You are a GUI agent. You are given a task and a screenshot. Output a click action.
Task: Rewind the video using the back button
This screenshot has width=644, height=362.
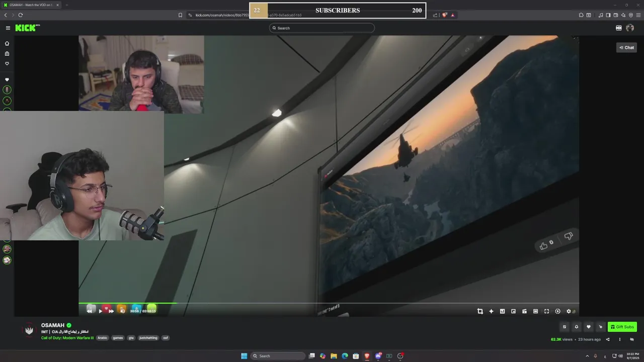pyautogui.click(x=90, y=311)
